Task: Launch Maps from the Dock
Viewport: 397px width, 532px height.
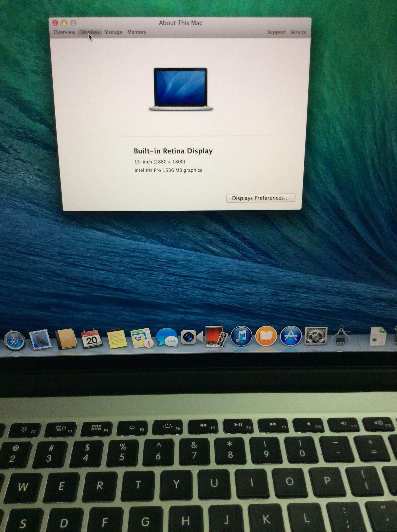Action: coord(142,338)
